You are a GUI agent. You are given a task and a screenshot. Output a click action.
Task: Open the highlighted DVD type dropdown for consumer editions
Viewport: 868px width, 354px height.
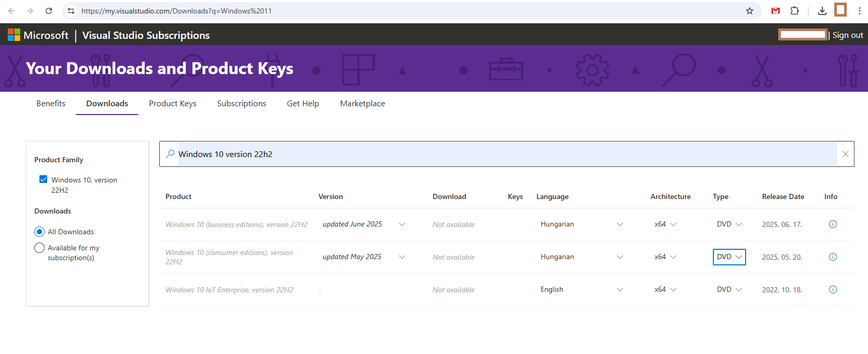click(729, 257)
